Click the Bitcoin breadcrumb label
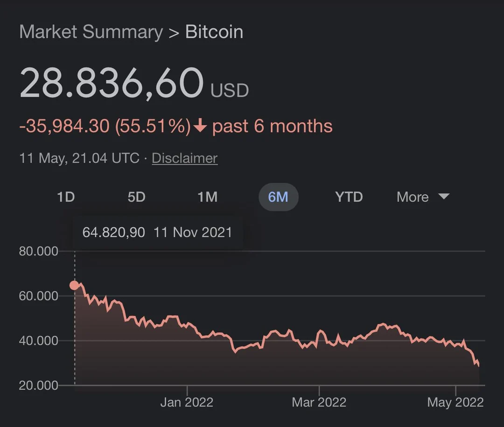The height and width of the screenshot is (427, 504). point(214,32)
